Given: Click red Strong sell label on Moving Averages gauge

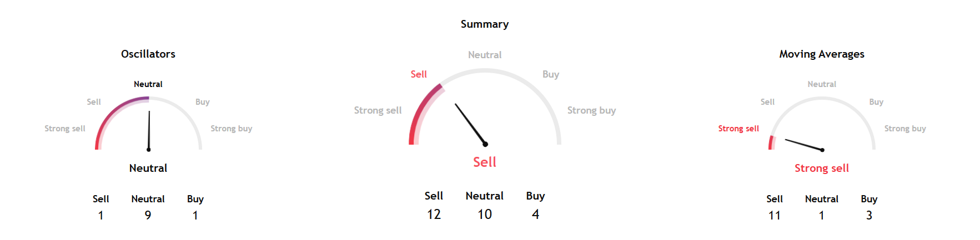Looking at the screenshot, I should coord(738,129).
